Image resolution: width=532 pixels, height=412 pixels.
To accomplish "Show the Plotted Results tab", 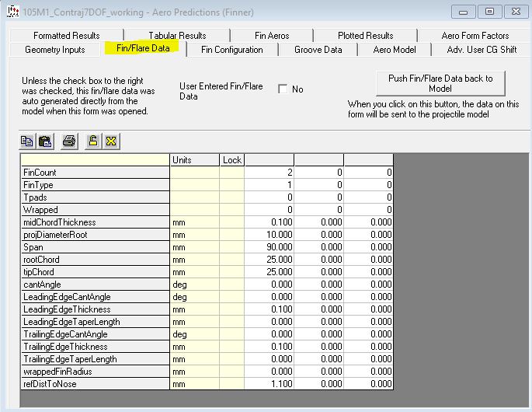I will coord(365,36).
